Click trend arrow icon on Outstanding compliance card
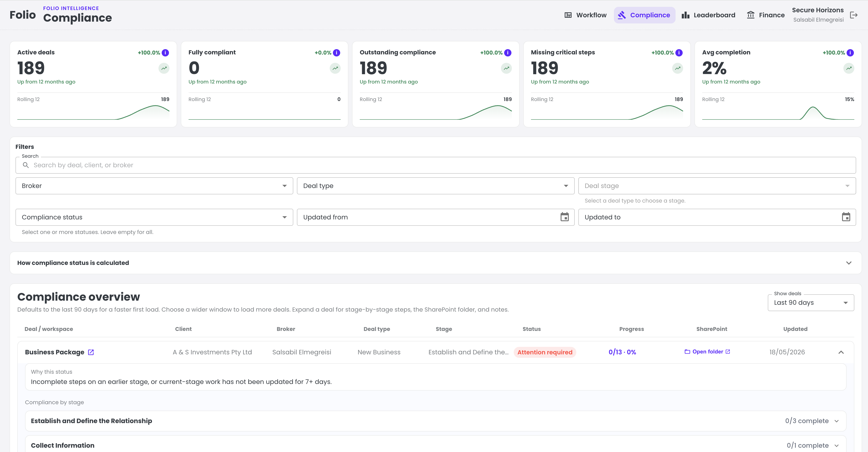The height and width of the screenshot is (452, 868). point(506,68)
